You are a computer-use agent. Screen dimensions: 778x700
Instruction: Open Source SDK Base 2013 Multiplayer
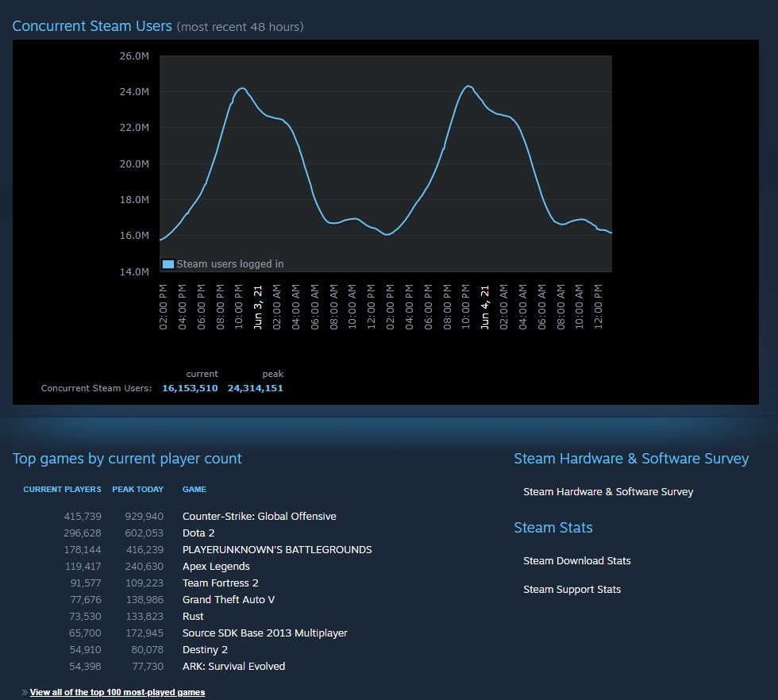(265, 633)
